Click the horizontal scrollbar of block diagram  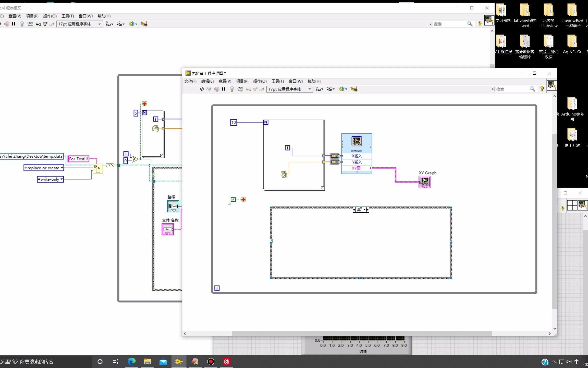click(x=361, y=333)
